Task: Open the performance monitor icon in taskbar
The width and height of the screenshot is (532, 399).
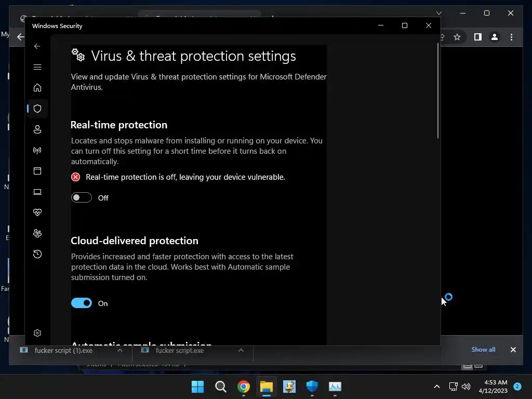Action: (335, 387)
